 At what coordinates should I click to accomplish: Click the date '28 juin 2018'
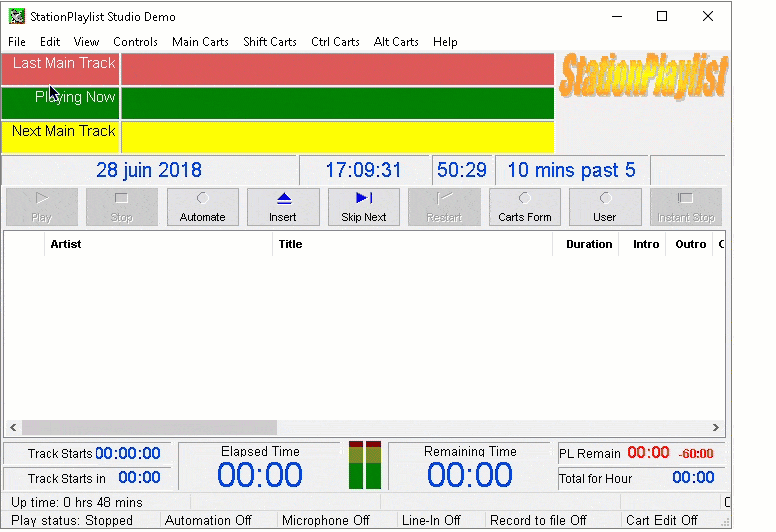[x=149, y=170]
